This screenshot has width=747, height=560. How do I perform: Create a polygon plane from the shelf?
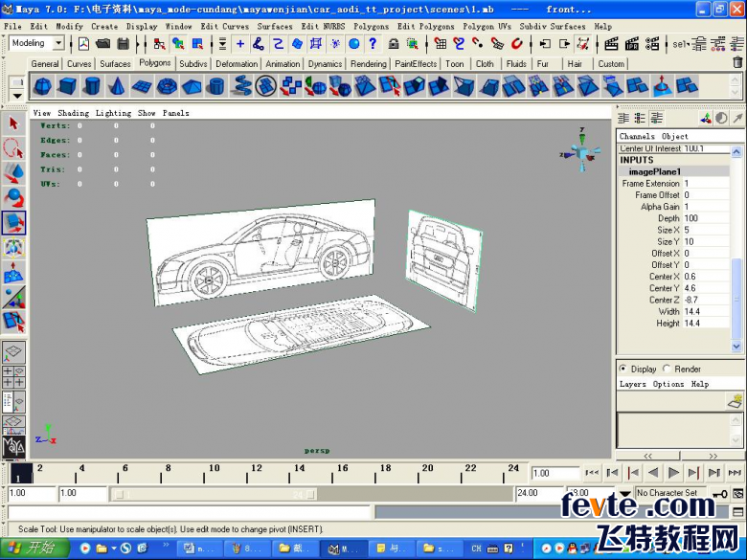[142, 87]
